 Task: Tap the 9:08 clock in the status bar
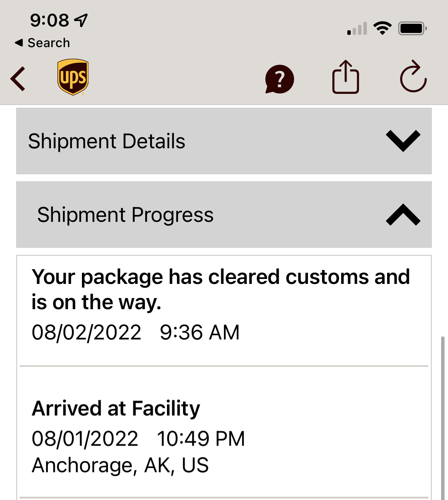(49, 20)
